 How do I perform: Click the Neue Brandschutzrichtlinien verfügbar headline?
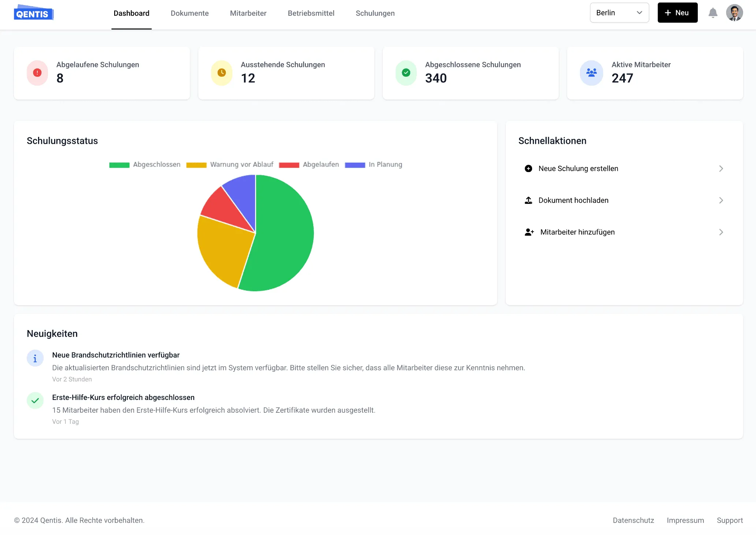point(116,355)
